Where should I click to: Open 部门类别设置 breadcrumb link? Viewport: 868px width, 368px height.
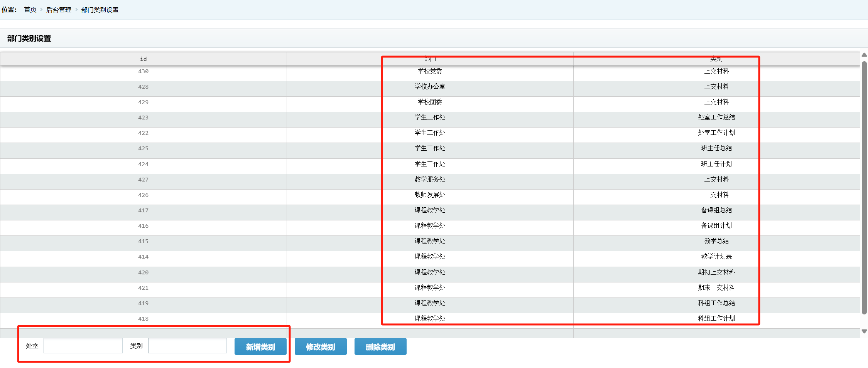(100, 10)
